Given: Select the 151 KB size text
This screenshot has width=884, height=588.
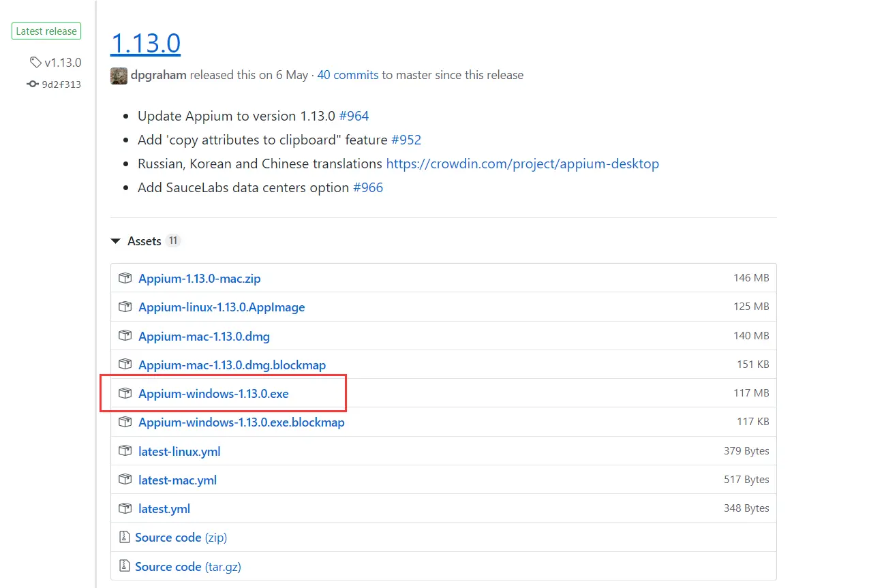Looking at the screenshot, I should (753, 365).
